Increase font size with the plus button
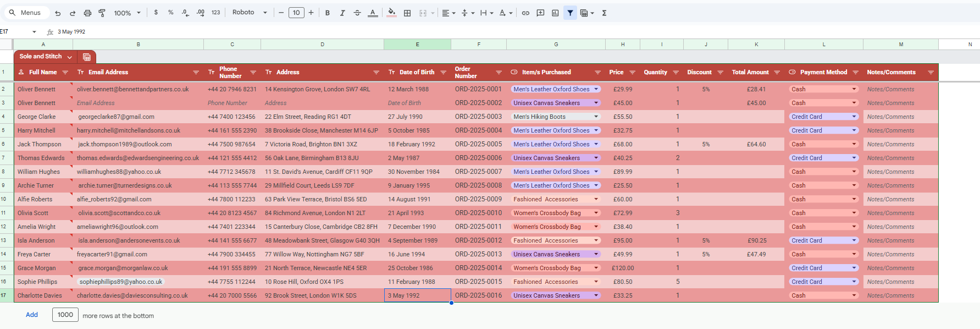 click(x=311, y=13)
